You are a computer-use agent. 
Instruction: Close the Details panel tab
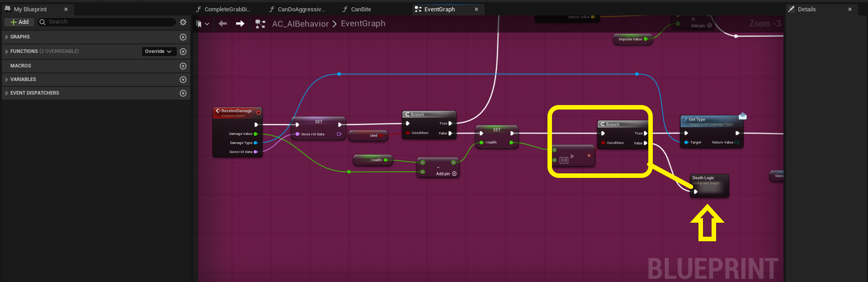(x=850, y=9)
